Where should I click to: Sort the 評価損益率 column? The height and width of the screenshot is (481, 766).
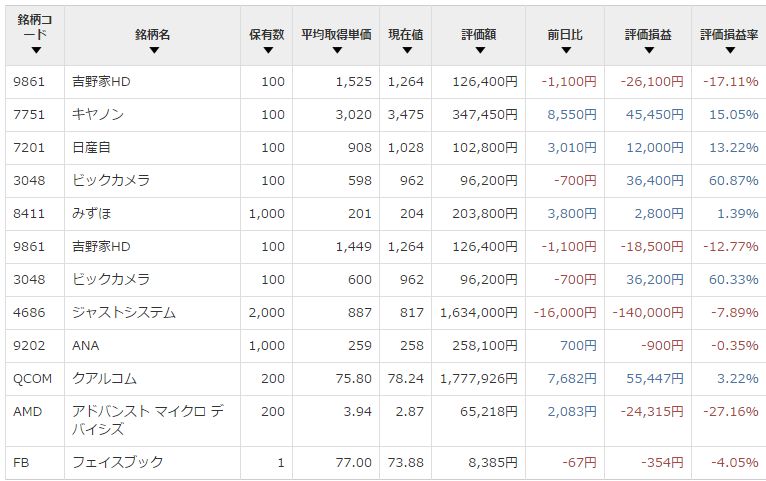728,50
